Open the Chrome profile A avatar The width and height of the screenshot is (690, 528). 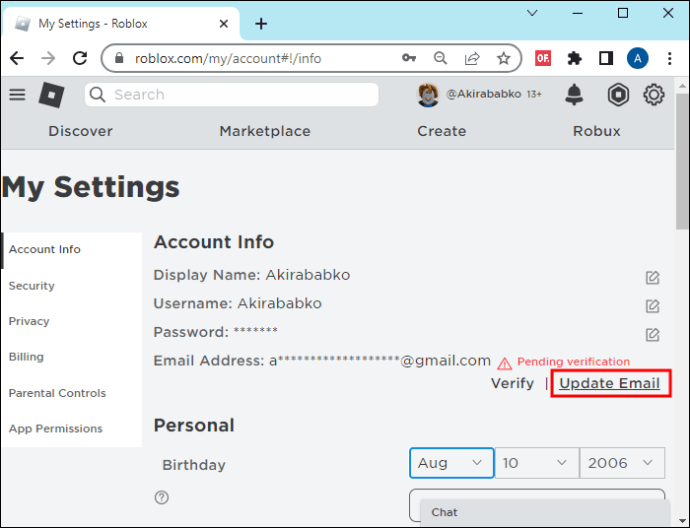point(638,58)
